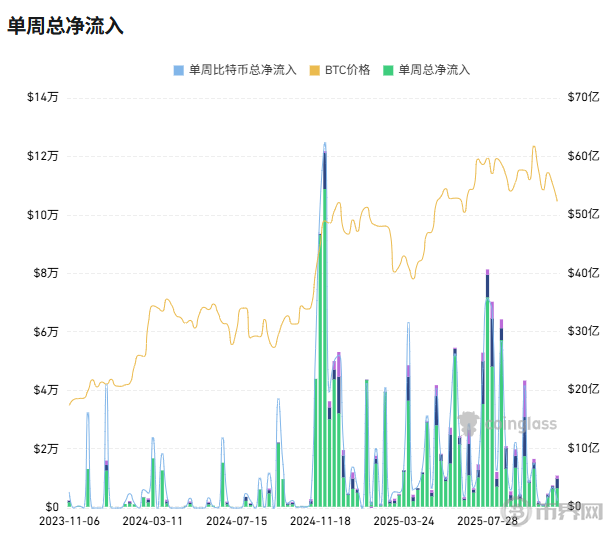Screen dimensions: 614x539
Task: Click left axis label $0
Action: tap(52, 507)
